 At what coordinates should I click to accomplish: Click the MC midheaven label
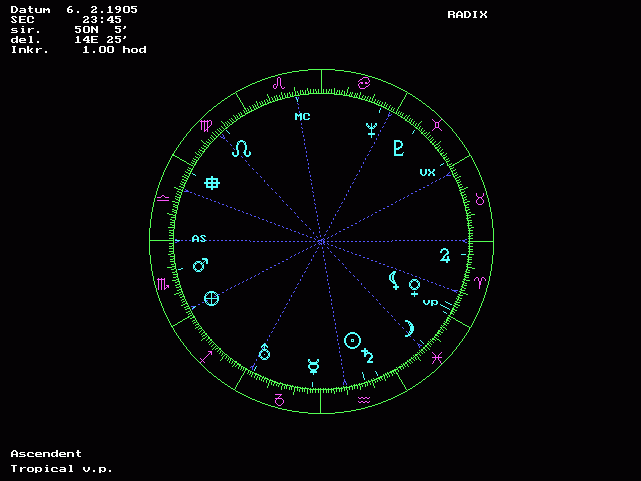303,117
